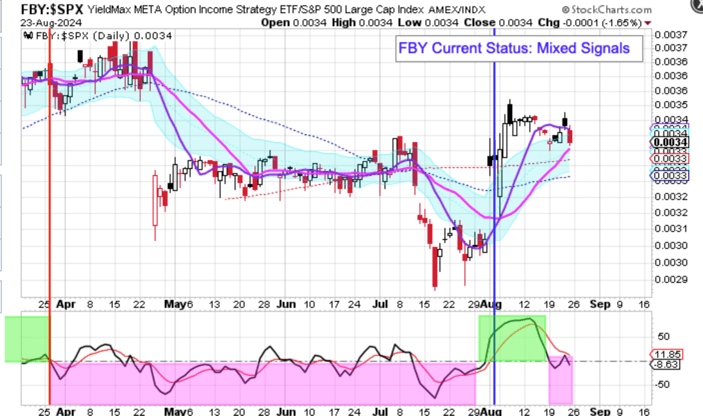Click the green shaded box at left indicator
This screenshot has height=416, width=703.
[x=26, y=338]
